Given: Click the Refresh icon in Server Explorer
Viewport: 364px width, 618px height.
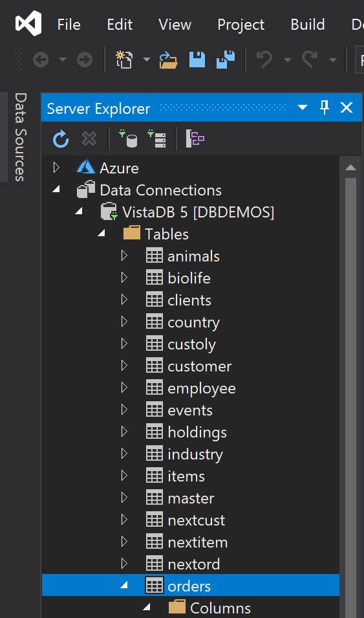Looking at the screenshot, I should 61,138.
